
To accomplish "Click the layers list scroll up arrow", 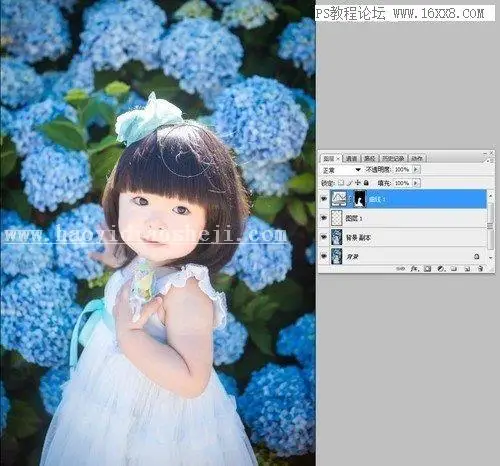I will [x=491, y=196].
